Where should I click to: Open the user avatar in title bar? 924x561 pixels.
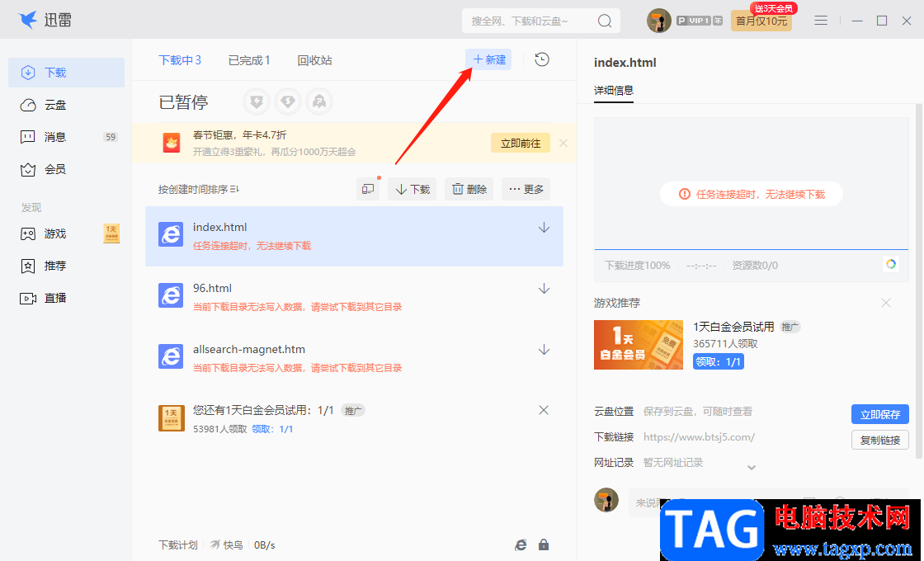pyautogui.click(x=659, y=21)
